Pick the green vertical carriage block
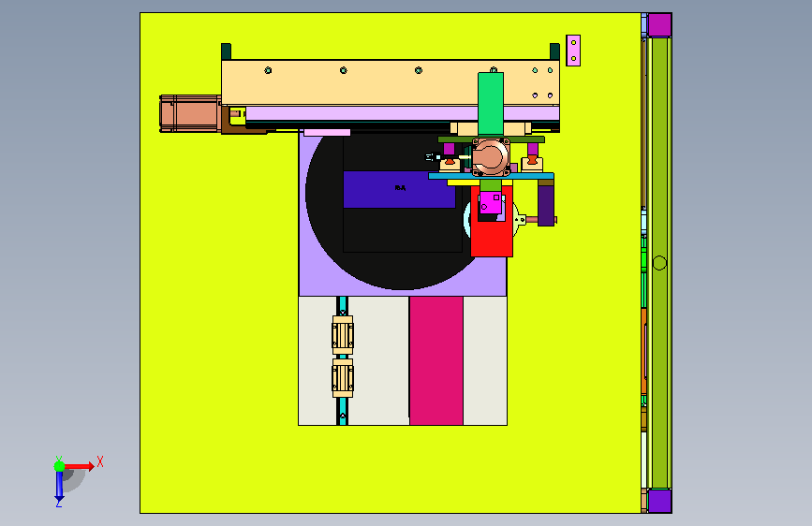 tap(491, 104)
